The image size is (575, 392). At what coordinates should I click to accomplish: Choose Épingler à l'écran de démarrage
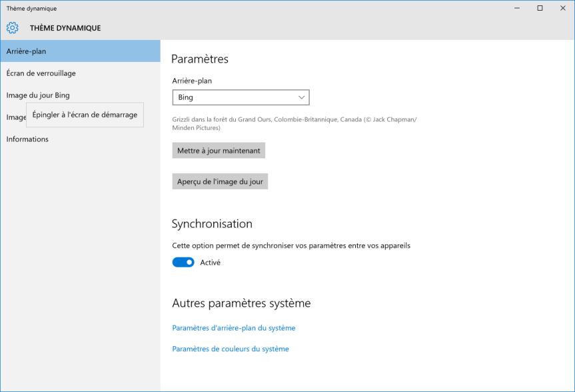click(85, 115)
